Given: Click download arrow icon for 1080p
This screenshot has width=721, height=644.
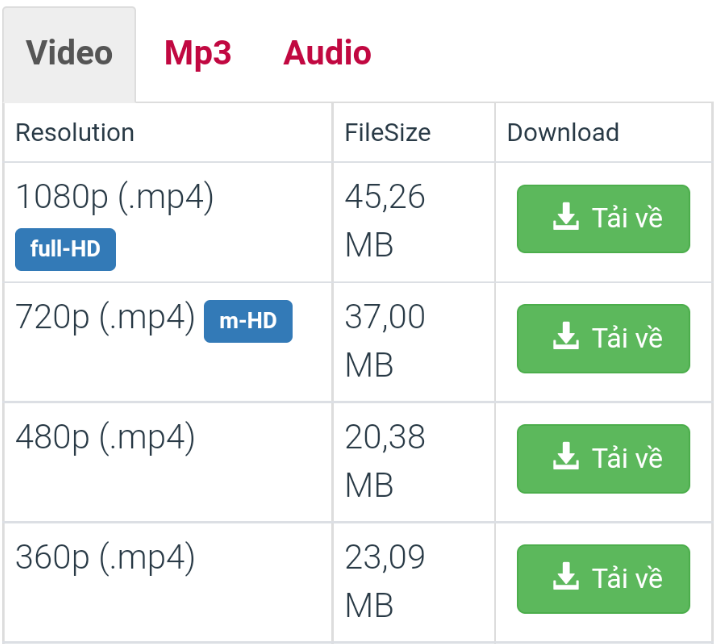Looking at the screenshot, I should (x=566, y=217).
